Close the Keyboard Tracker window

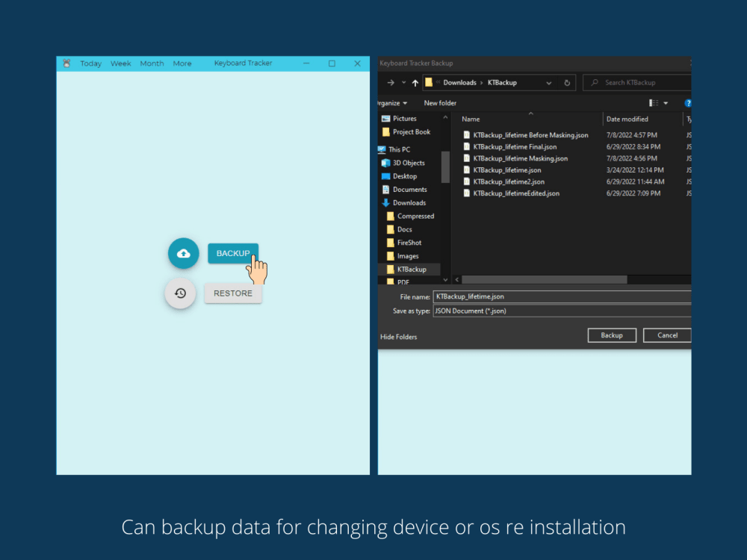point(357,63)
